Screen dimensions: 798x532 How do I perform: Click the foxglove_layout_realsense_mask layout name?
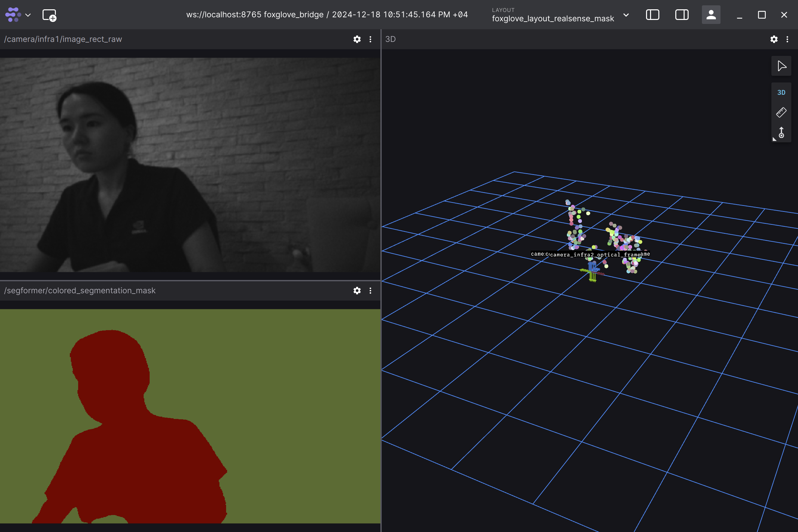553,18
